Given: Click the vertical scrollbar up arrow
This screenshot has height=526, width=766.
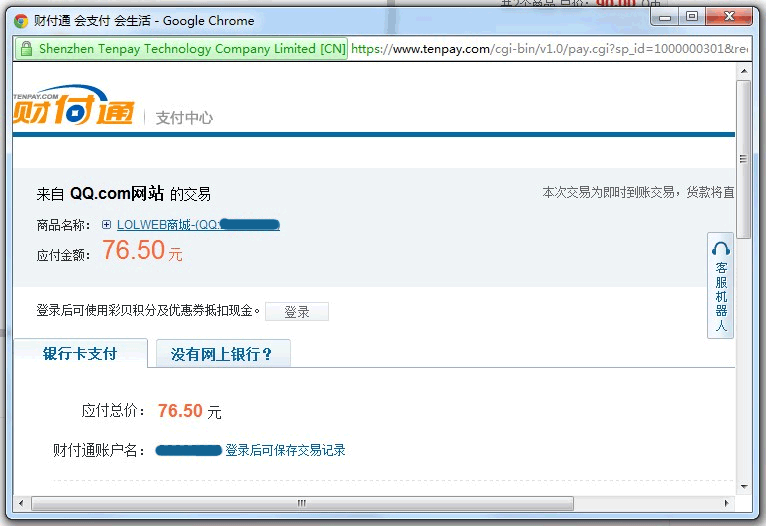Looking at the screenshot, I should [743, 72].
